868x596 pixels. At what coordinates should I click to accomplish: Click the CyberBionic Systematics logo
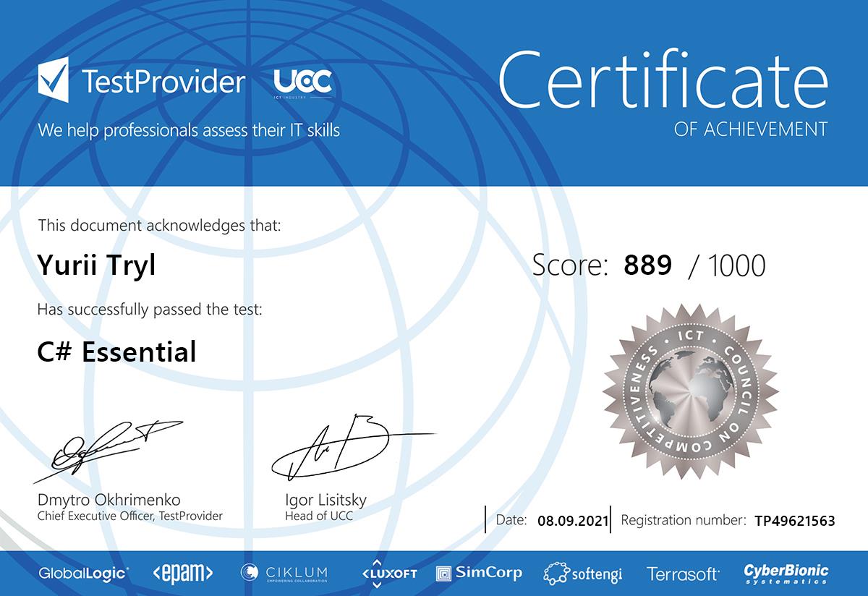pyautogui.click(x=786, y=574)
